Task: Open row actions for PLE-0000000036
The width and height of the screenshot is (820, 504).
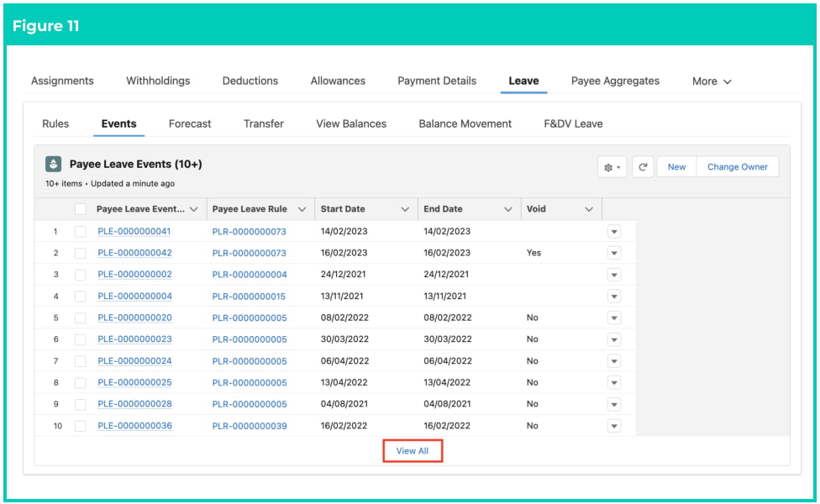Action: 614,426
